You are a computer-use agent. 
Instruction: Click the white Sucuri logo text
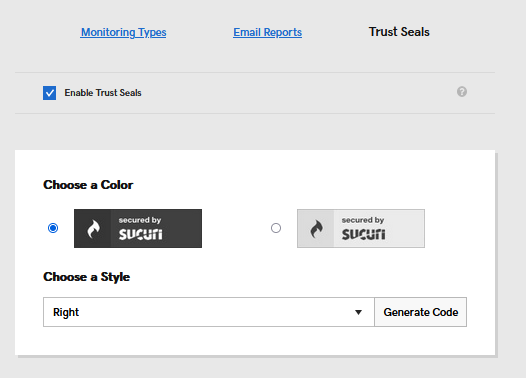click(141, 234)
